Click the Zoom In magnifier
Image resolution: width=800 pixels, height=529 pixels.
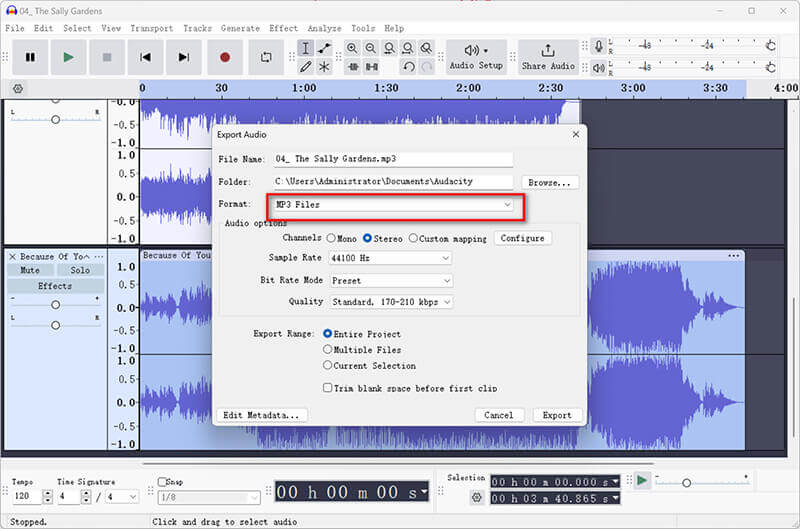click(352, 48)
